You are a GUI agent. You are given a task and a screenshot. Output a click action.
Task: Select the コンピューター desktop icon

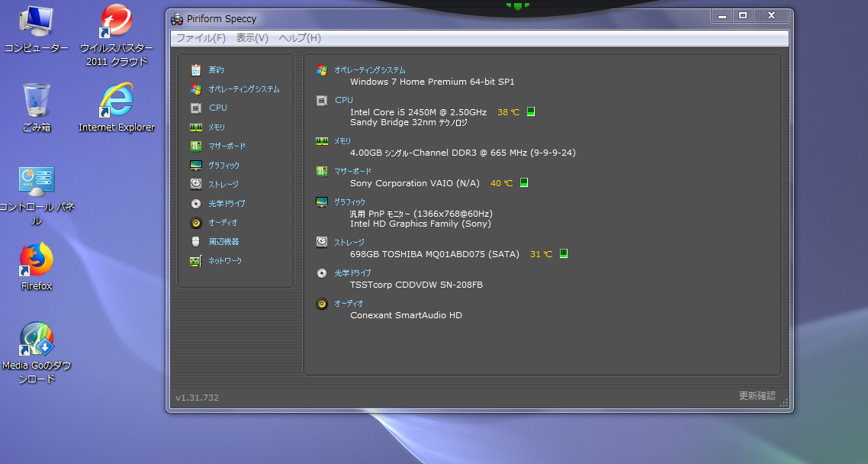coord(37,30)
